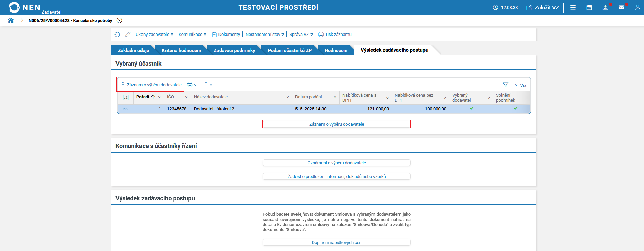This screenshot has width=644, height=251.
Task: Open the downloads icon in the header
Action: [606, 7]
